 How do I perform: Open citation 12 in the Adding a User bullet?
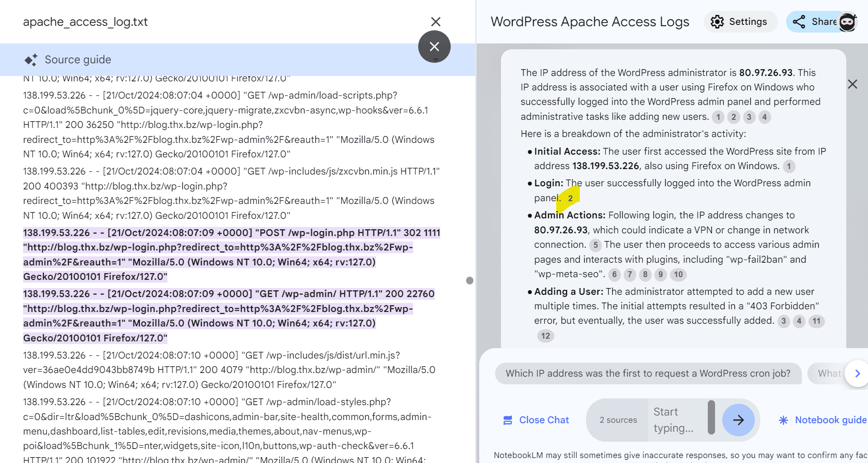tap(545, 336)
